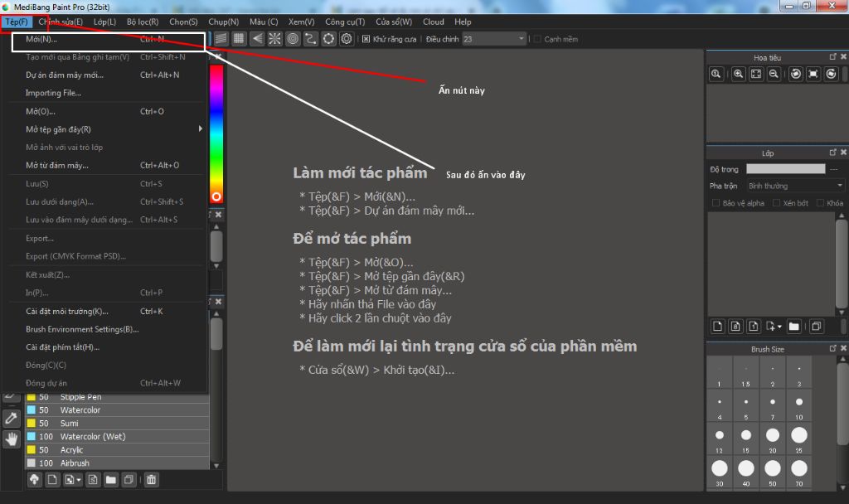This screenshot has height=504, width=849.
Task: Pop out the Lớp panel
Action: [832, 153]
